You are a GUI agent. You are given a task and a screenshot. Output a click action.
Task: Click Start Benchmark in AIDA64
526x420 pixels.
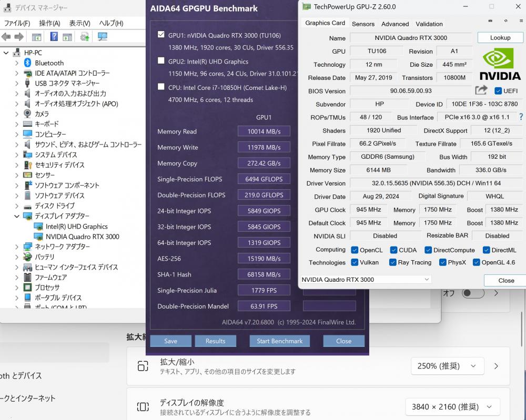(x=279, y=341)
